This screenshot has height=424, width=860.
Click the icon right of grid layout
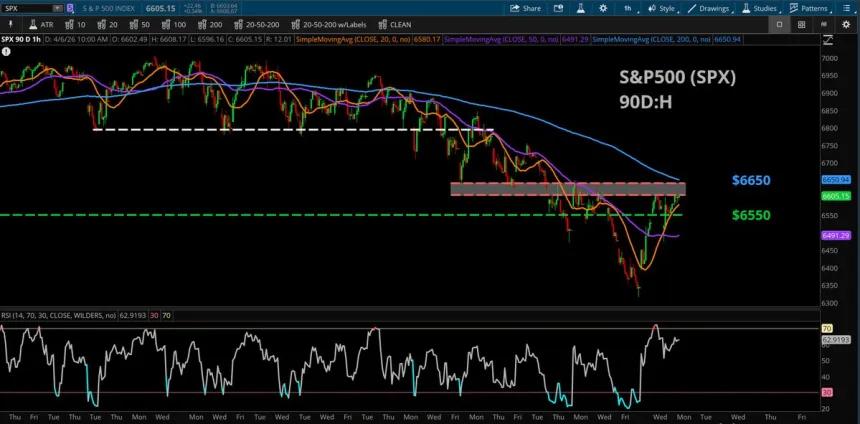[x=823, y=25]
